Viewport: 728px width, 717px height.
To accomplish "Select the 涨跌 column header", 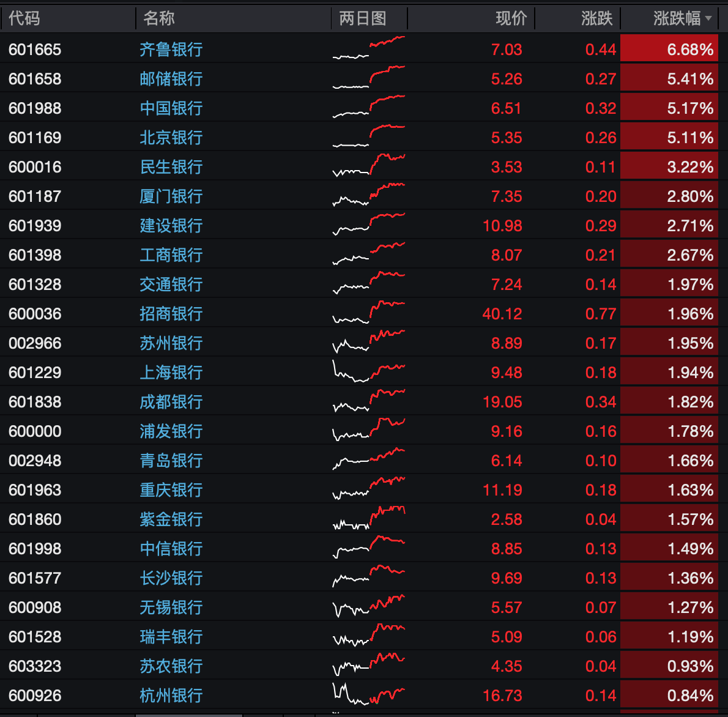I will [596, 18].
